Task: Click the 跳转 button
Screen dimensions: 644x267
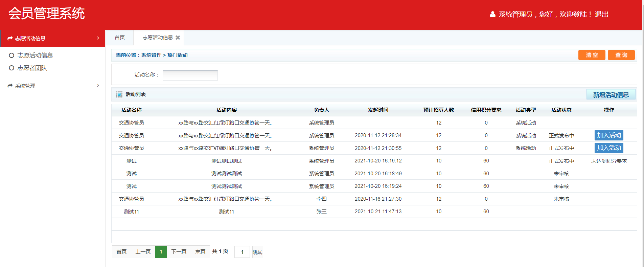Action: (x=258, y=252)
